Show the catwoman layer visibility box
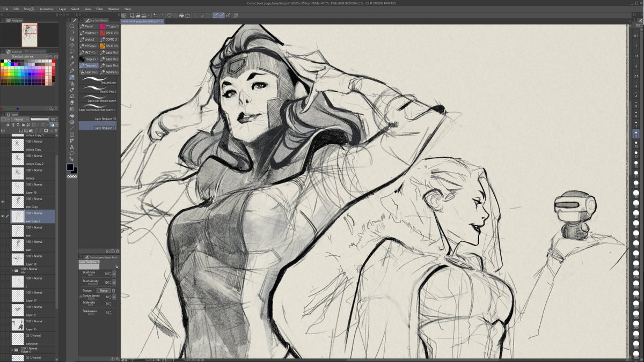Image resolution: width=644 pixels, height=362 pixels. [3, 338]
